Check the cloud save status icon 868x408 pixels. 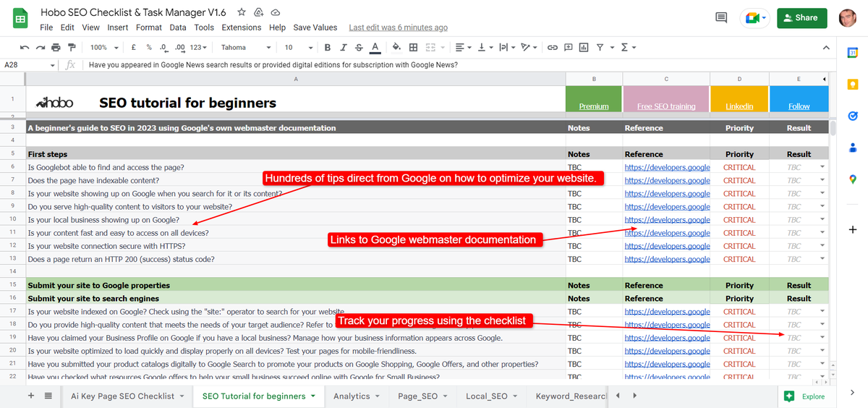click(275, 12)
